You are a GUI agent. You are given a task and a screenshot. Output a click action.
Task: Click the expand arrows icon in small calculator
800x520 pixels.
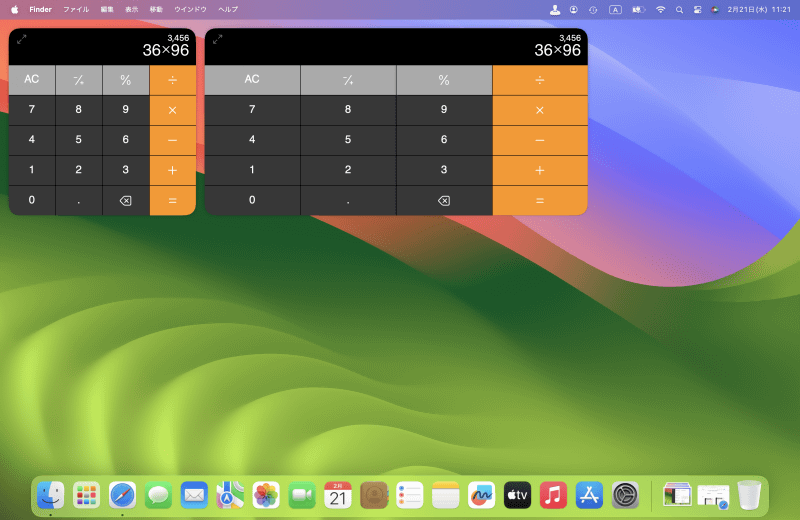click(21, 39)
